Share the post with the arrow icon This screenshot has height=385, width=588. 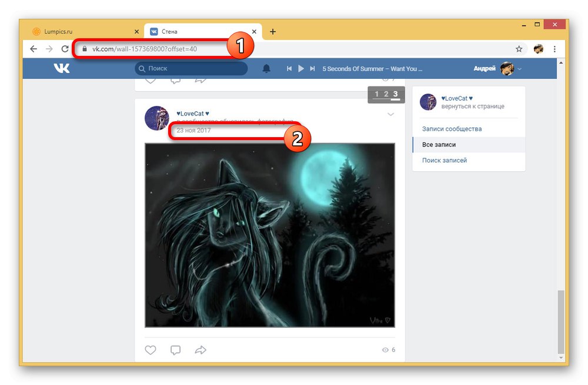201,350
